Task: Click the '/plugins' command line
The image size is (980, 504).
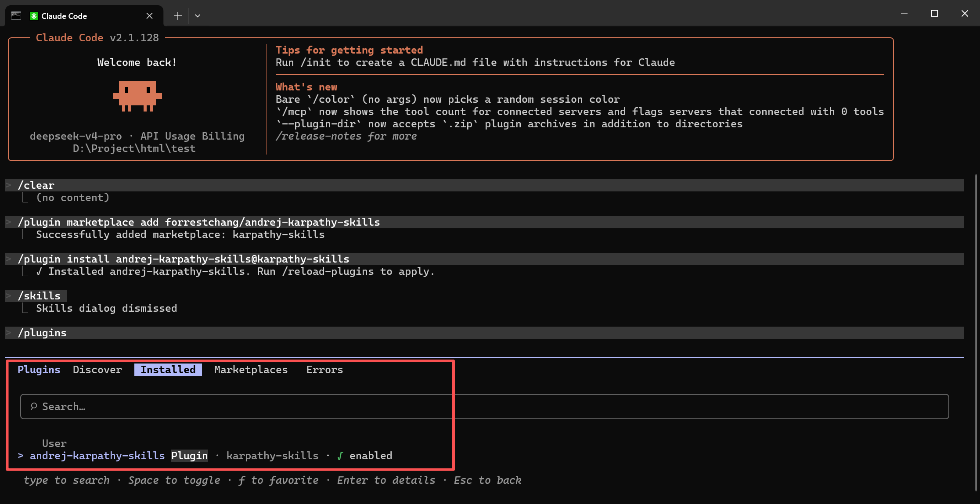Action: [x=485, y=333]
